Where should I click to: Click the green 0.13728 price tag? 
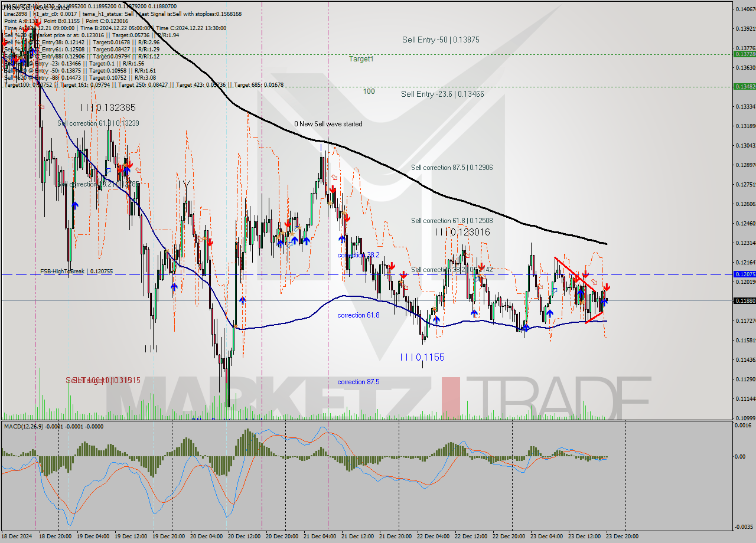(744, 54)
